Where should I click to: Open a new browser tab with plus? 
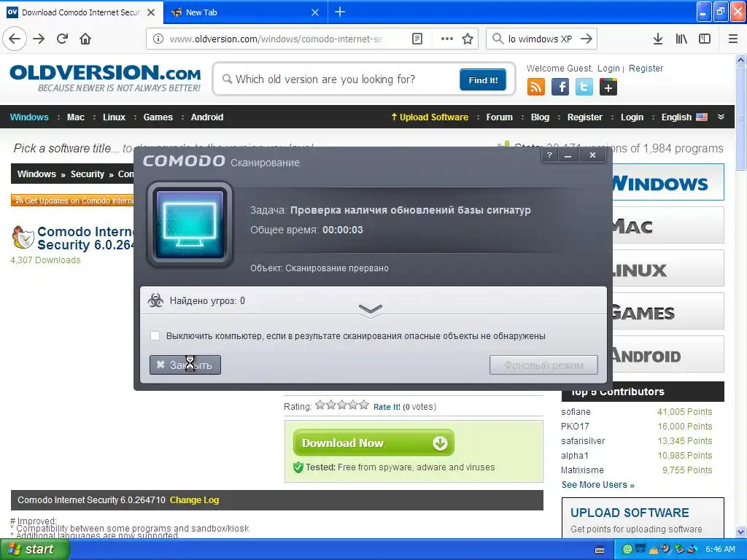click(x=340, y=12)
